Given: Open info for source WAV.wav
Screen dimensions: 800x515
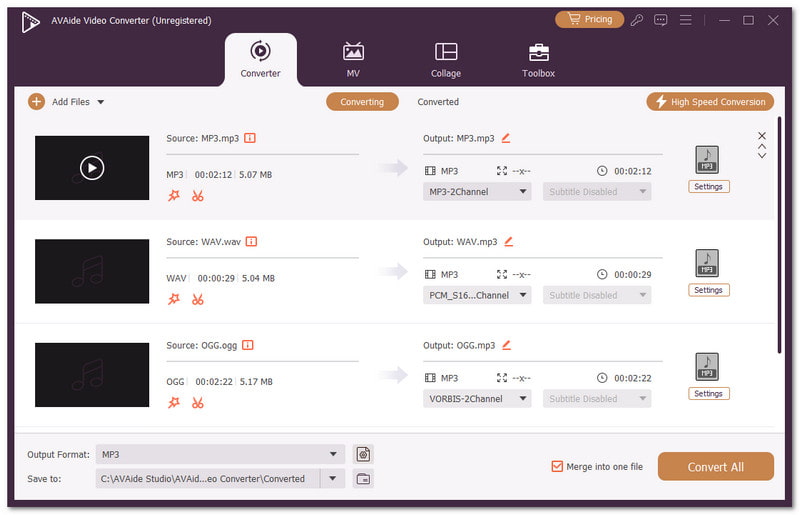Looking at the screenshot, I should point(252,241).
